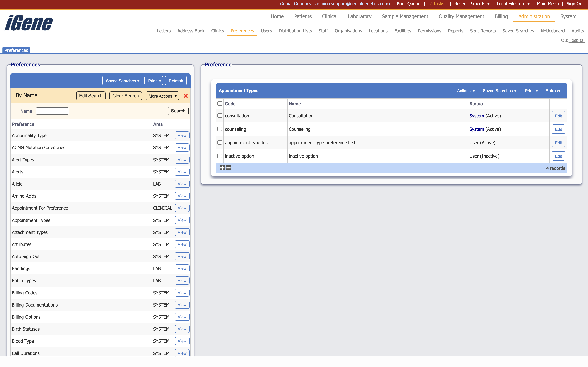Click the red X to close search
The image size is (588, 367).
point(186,96)
